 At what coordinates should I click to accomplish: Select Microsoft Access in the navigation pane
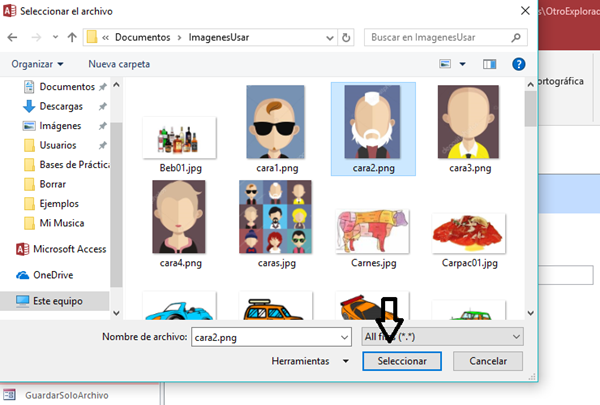click(61, 249)
